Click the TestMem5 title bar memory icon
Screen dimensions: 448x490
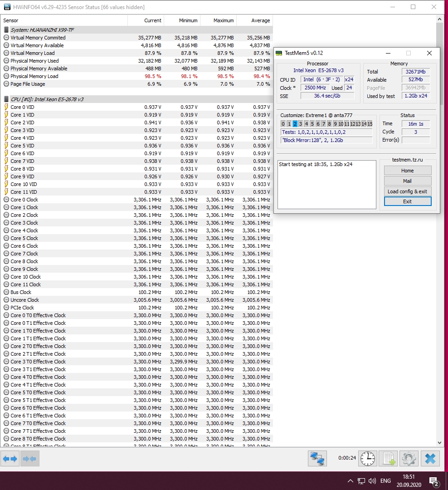[279, 53]
